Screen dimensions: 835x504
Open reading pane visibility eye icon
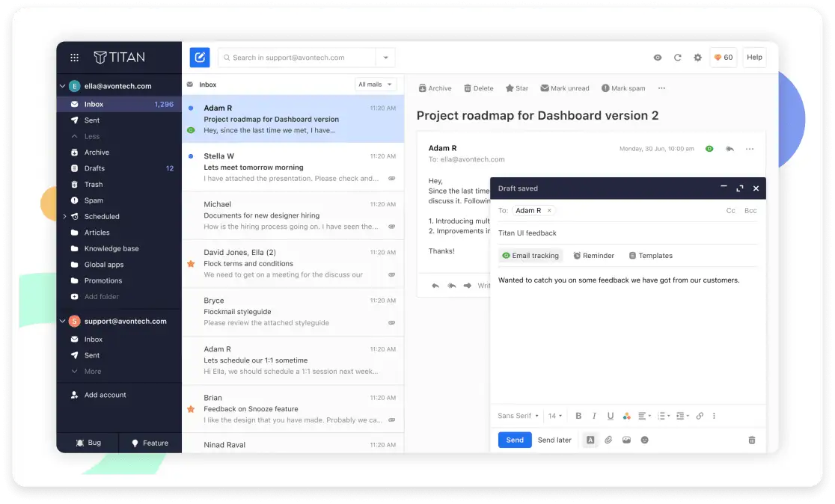point(657,58)
